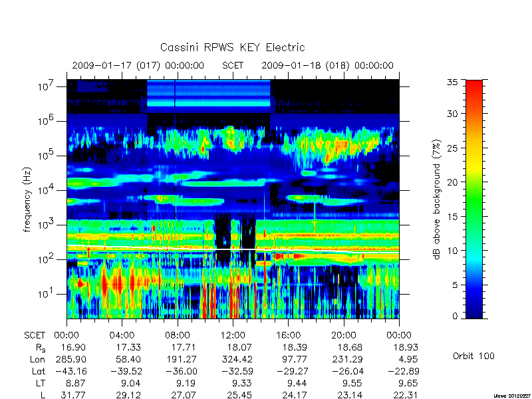
Task: Click the 10^4 frequency tick label
Action: (x=46, y=190)
